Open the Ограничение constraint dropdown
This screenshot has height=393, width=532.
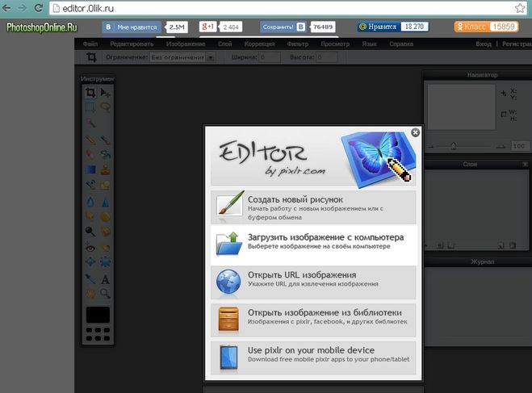(x=182, y=57)
